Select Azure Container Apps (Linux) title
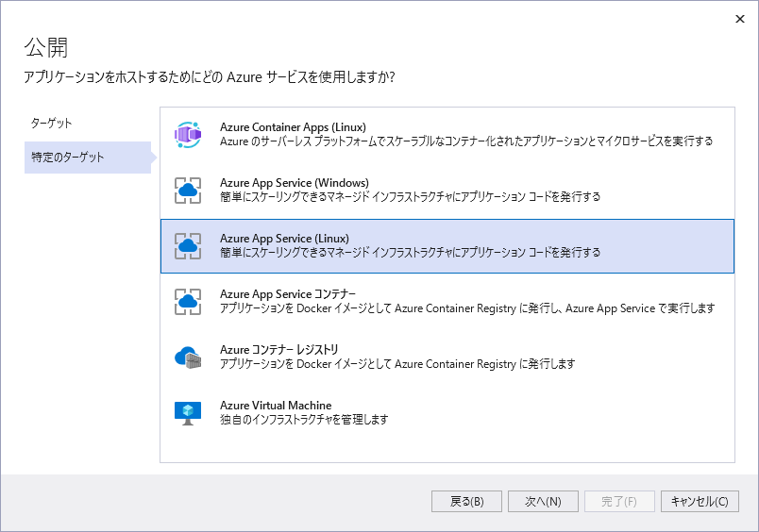Screen dimensions: 759x532 tap(293, 127)
